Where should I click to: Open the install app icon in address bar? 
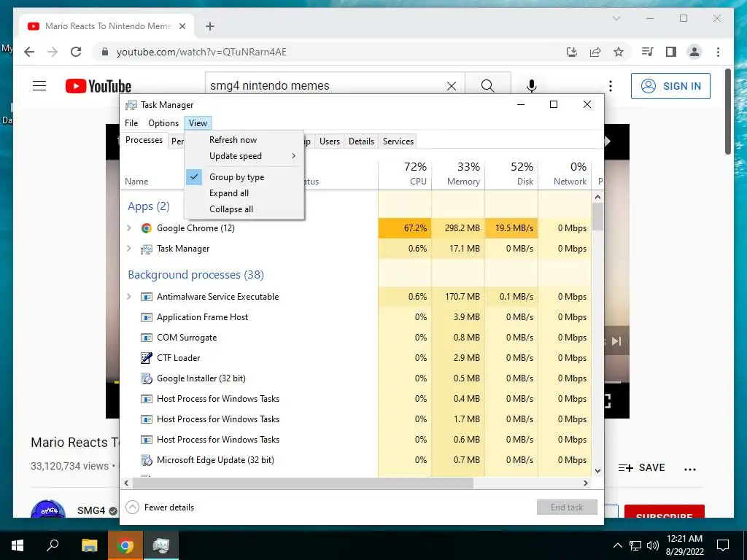point(572,52)
